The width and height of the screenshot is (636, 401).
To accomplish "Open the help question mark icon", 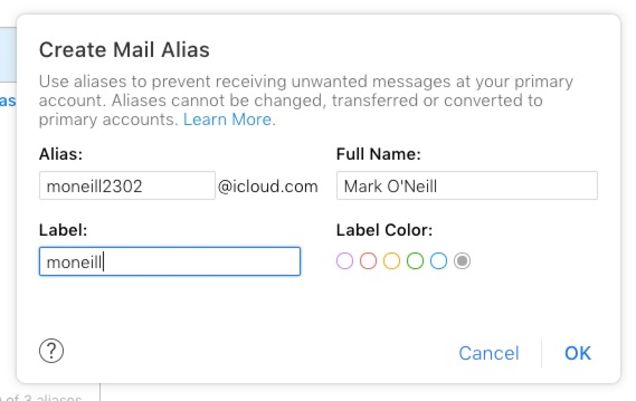I will (51, 351).
